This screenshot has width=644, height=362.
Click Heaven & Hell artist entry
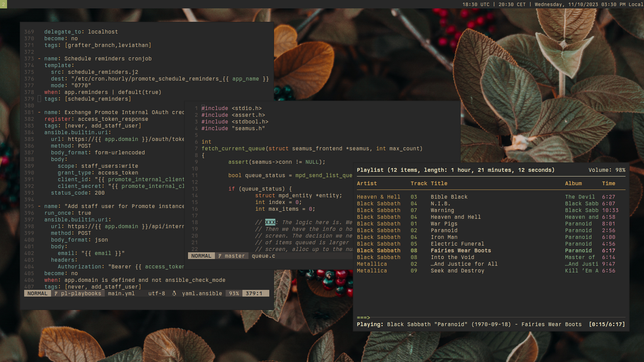tap(378, 197)
